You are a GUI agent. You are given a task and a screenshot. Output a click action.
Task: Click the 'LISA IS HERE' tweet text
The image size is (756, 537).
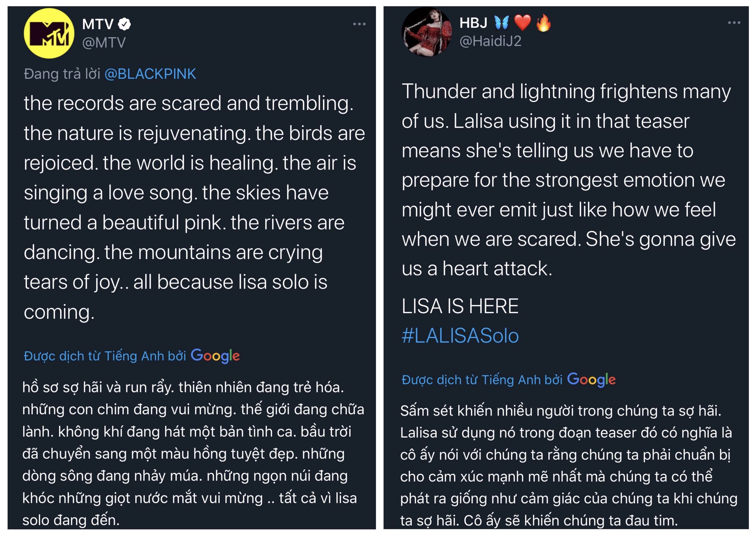click(460, 306)
